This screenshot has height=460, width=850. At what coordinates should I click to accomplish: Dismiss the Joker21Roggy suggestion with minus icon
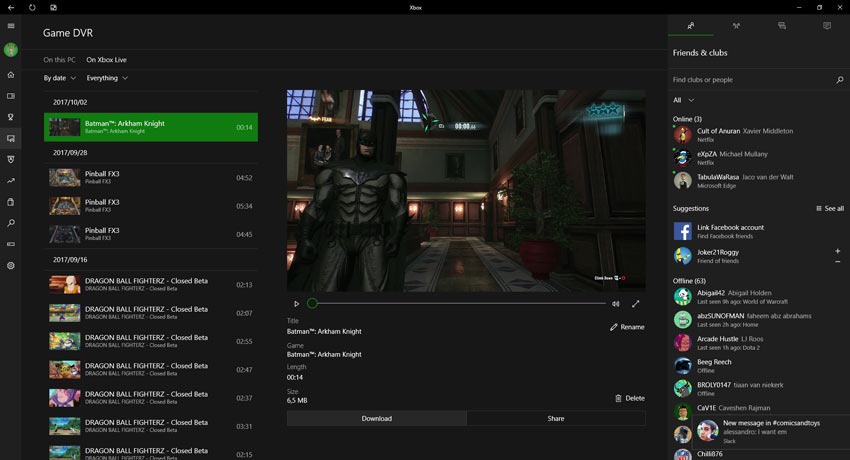click(x=838, y=262)
